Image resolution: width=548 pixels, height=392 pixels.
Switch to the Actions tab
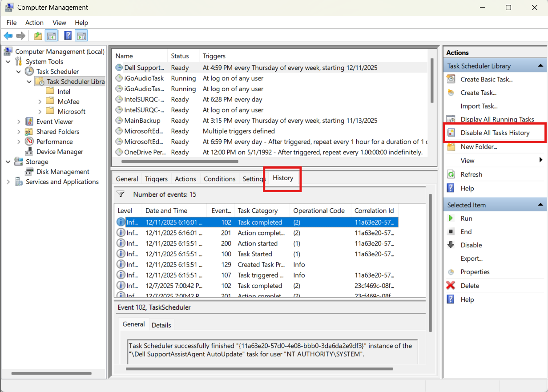[185, 179]
